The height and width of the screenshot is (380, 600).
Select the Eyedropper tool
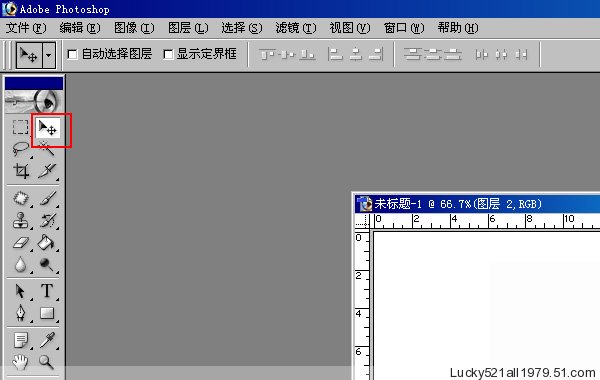point(47,340)
